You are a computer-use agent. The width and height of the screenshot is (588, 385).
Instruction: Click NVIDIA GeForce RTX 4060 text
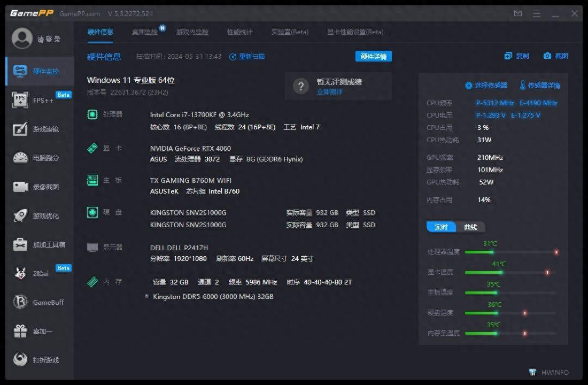(190, 148)
